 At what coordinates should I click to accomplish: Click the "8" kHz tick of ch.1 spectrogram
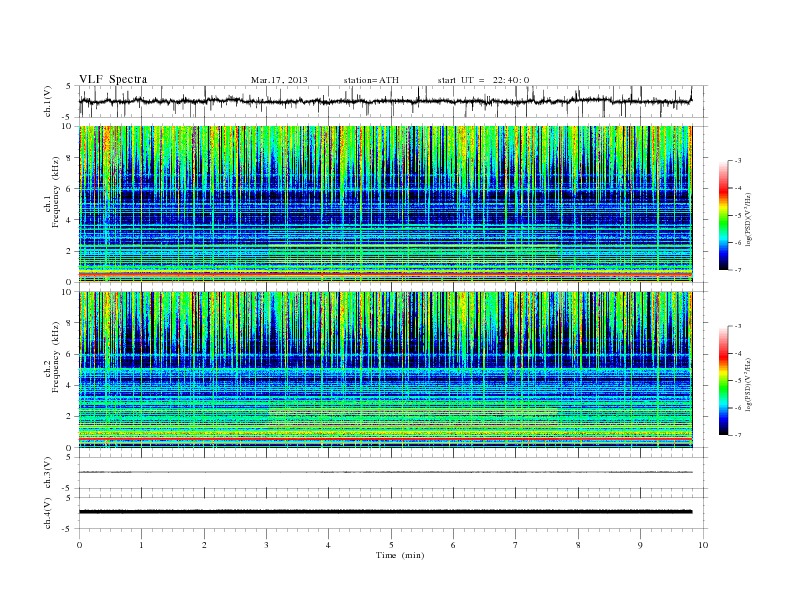[70, 158]
